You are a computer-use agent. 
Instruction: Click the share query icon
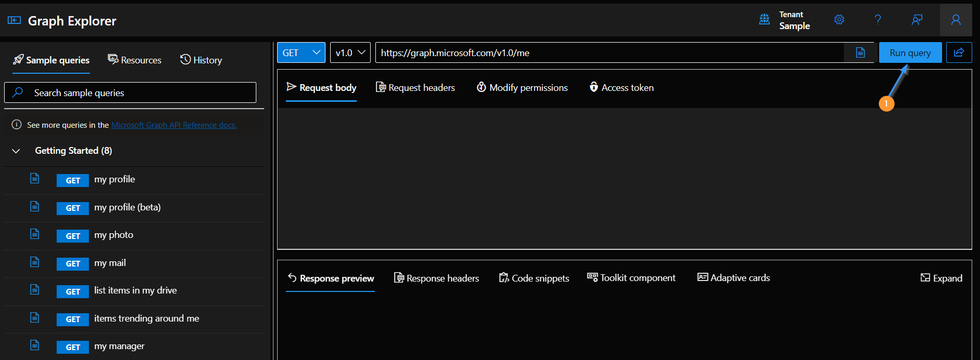pyautogui.click(x=959, y=52)
